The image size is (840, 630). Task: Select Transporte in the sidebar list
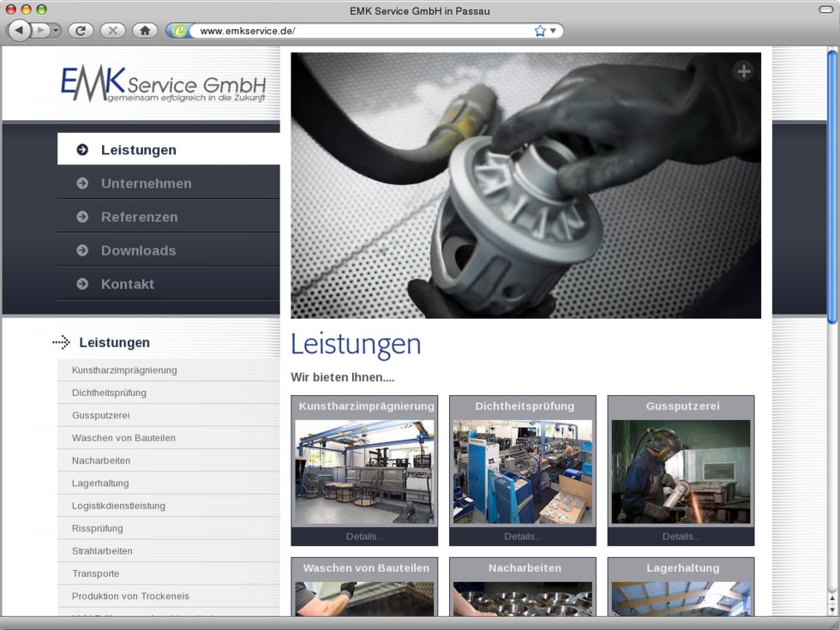tap(168, 573)
